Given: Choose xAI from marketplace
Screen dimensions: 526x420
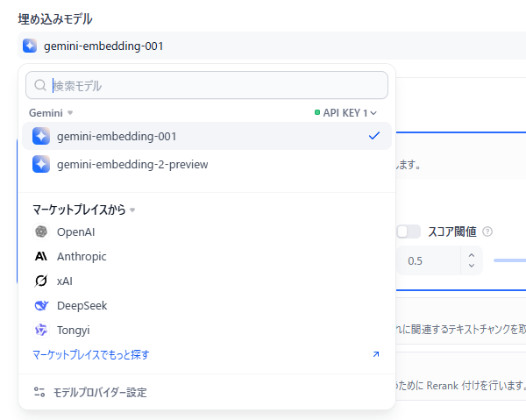Looking at the screenshot, I should (x=207, y=281).
